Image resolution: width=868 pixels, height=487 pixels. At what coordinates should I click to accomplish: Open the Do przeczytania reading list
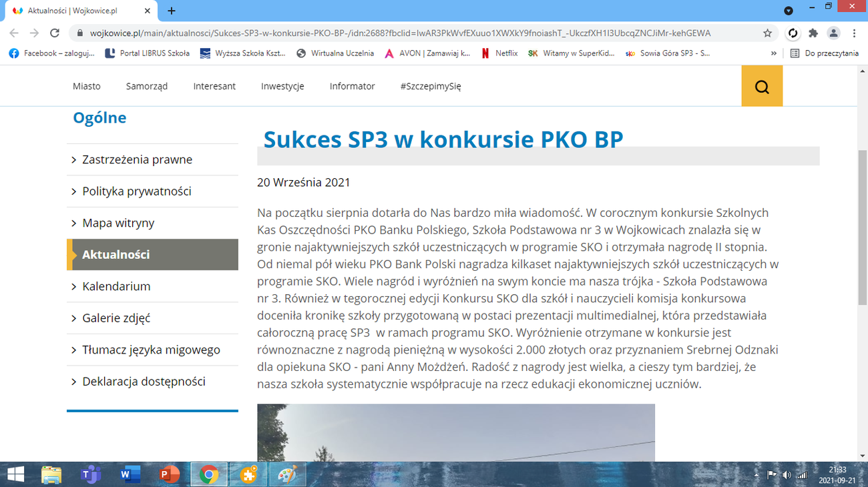point(825,53)
